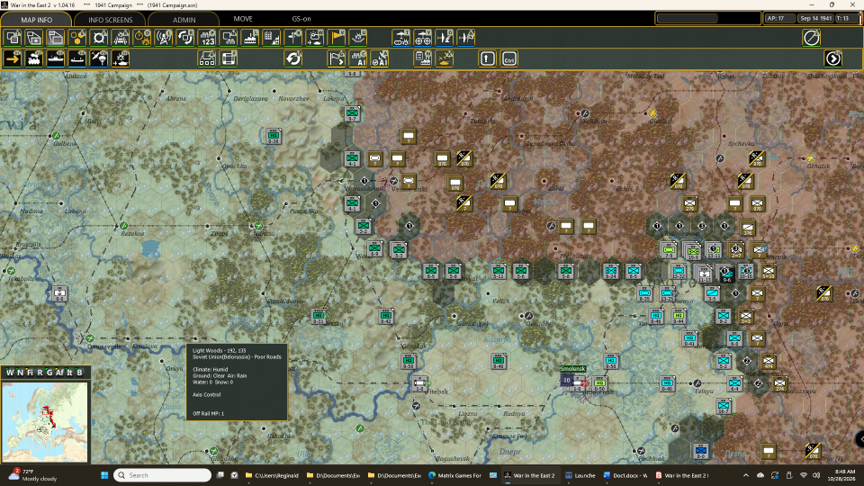The image size is (864, 486).
Task: Click the Sep 14 1941 date display
Action: pos(816,18)
